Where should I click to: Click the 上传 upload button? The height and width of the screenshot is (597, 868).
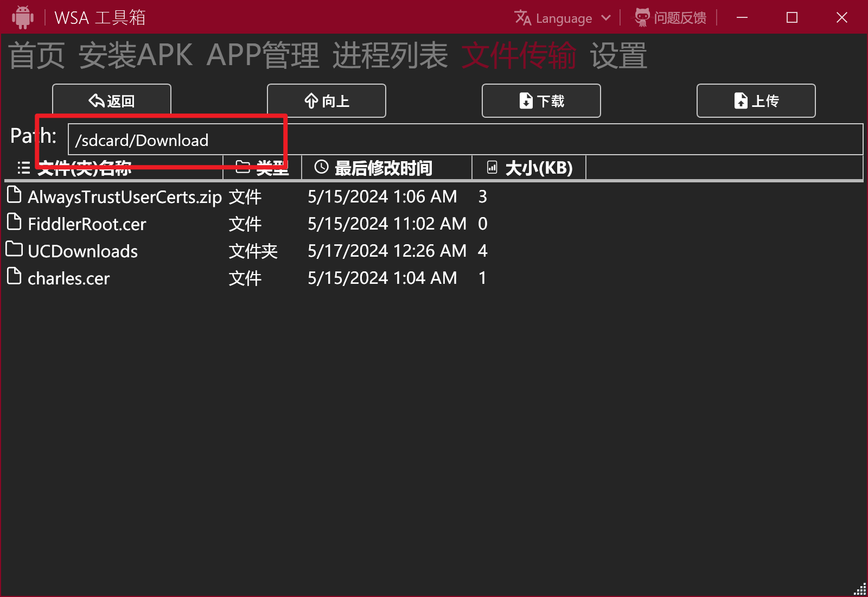756,100
